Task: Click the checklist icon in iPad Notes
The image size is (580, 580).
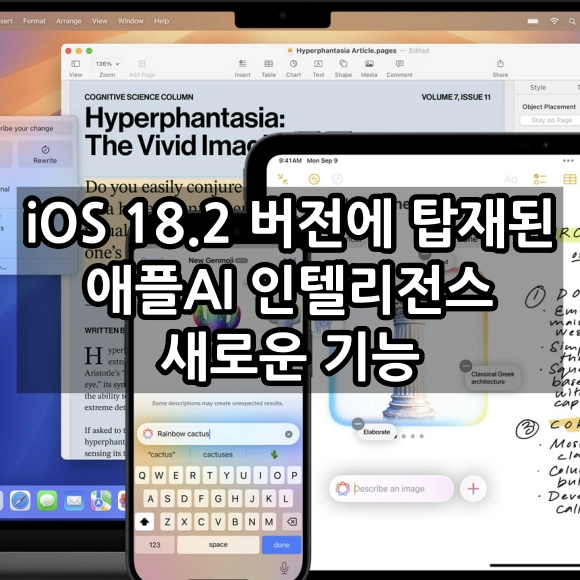Action: pyautogui.click(x=540, y=179)
